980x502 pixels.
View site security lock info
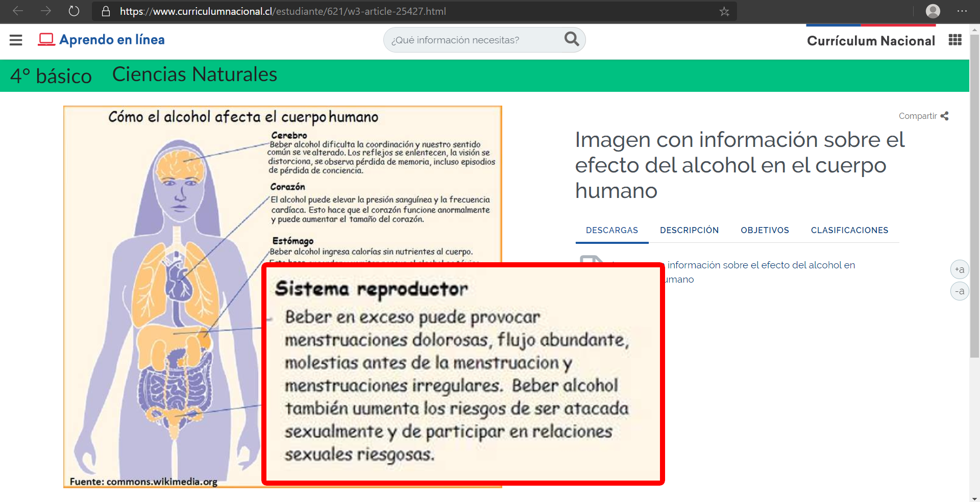pyautogui.click(x=106, y=11)
